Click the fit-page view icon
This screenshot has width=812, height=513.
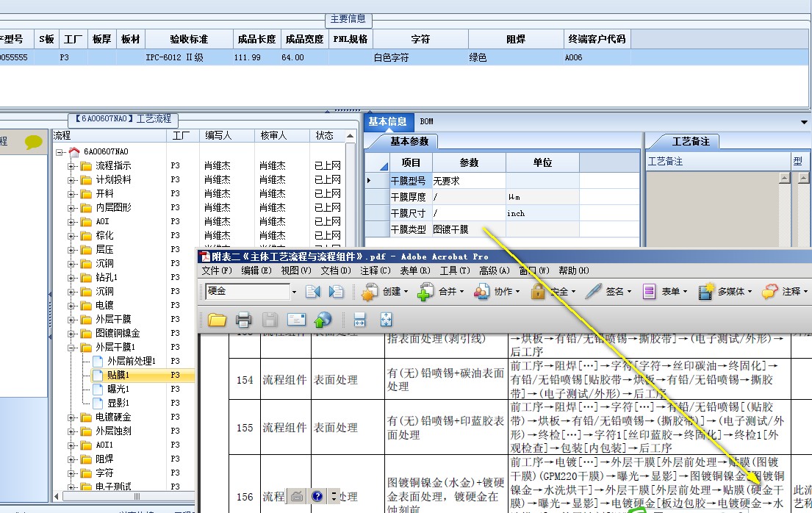[387, 320]
